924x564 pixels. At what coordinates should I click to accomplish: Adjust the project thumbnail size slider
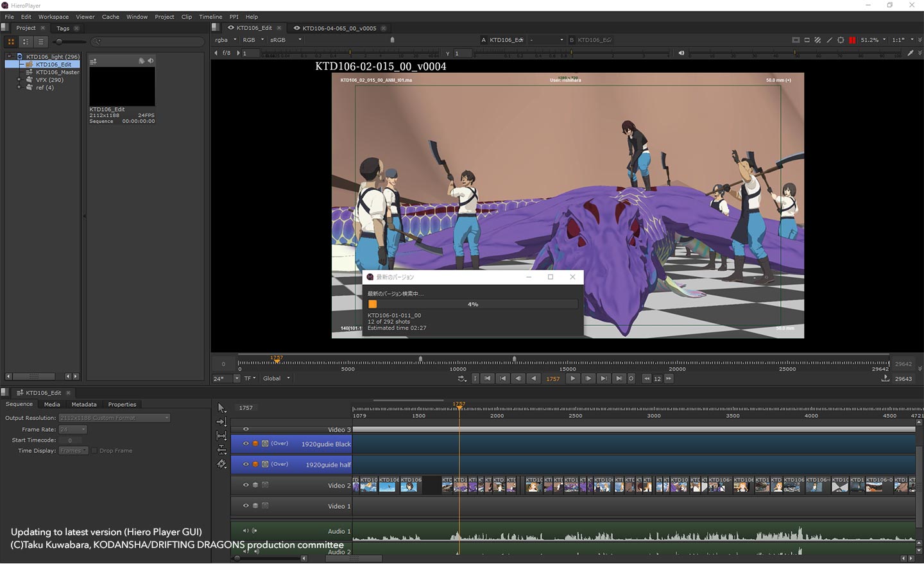58,42
